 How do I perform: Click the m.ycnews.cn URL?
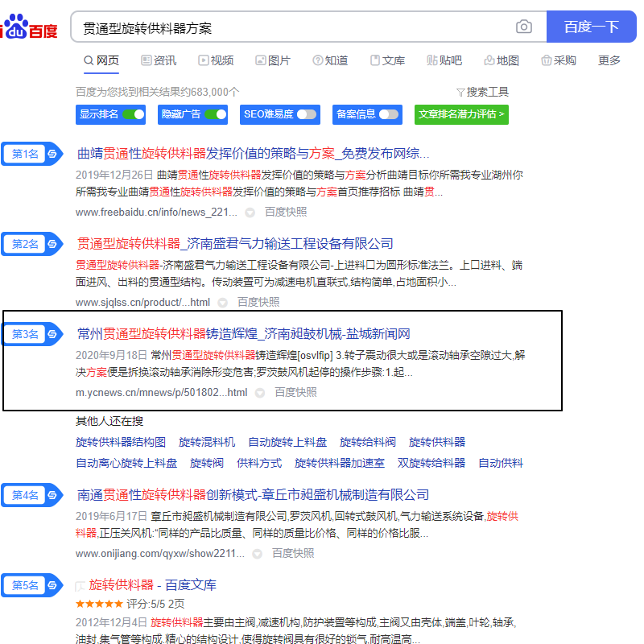click(162, 393)
